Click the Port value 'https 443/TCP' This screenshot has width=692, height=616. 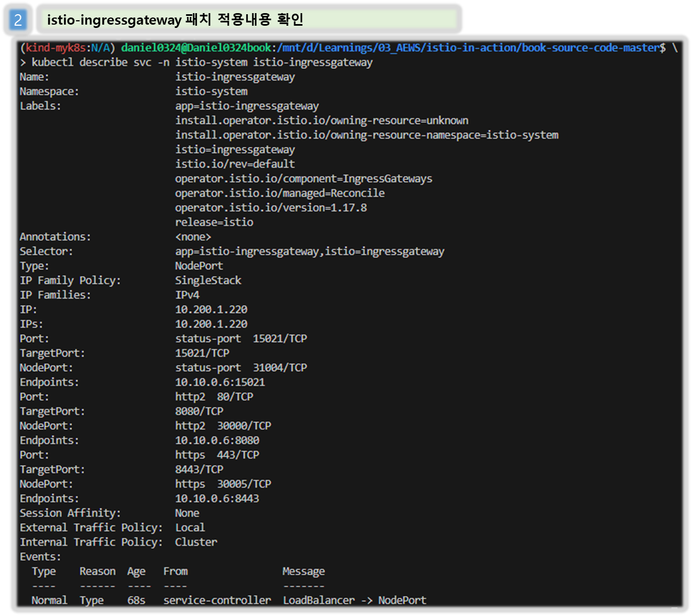pos(217,455)
